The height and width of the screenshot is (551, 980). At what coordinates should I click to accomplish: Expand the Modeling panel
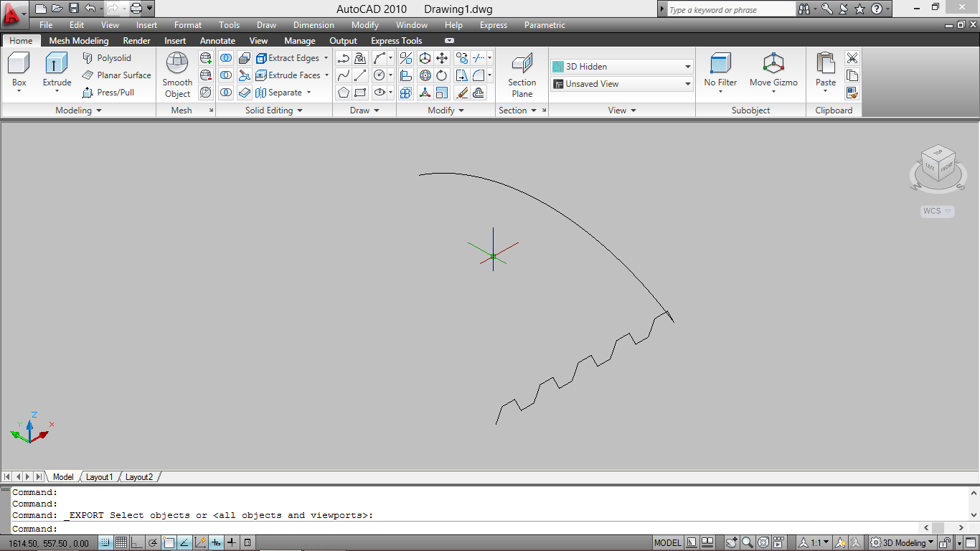pyautogui.click(x=79, y=110)
